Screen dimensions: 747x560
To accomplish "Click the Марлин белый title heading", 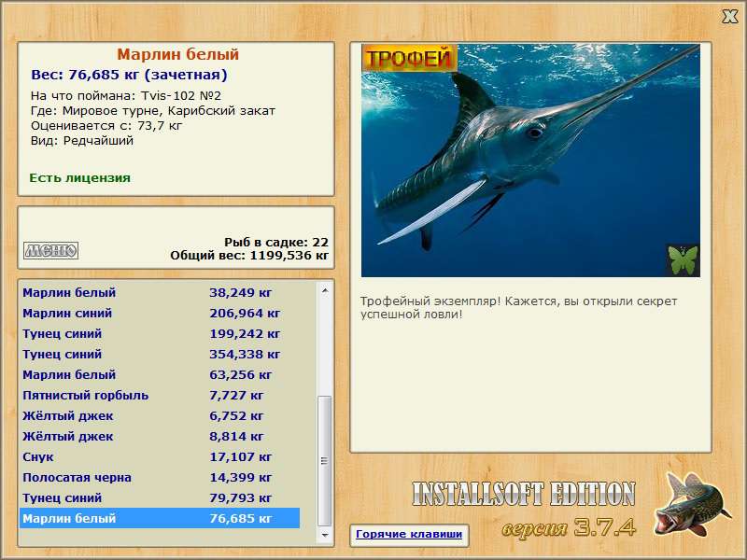I will pyautogui.click(x=177, y=54).
